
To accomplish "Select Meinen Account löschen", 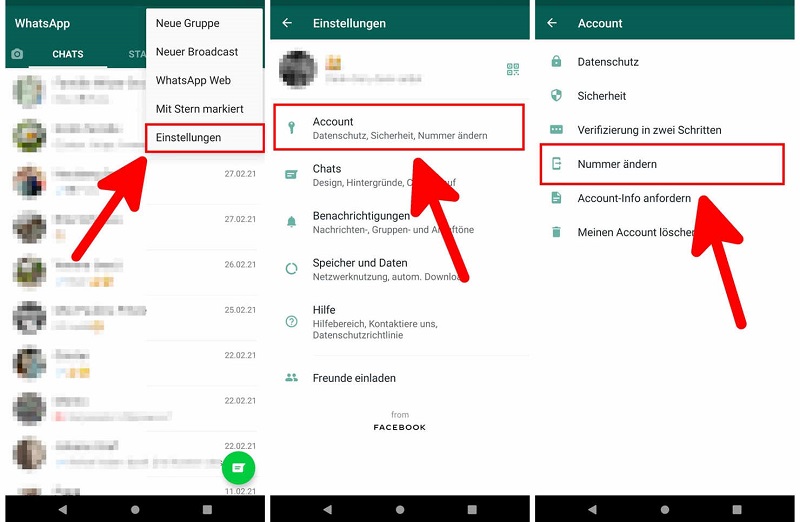I will click(x=664, y=232).
